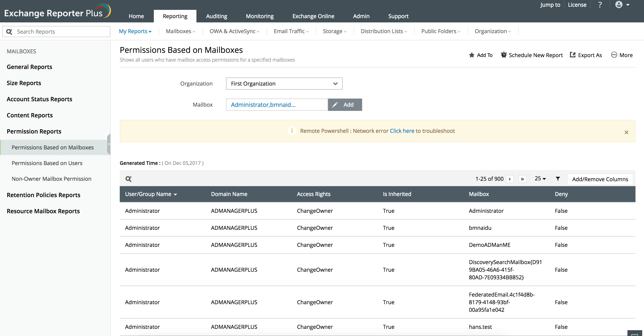
Task: Expand the Organization selection dropdown
Action: tap(284, 84)
